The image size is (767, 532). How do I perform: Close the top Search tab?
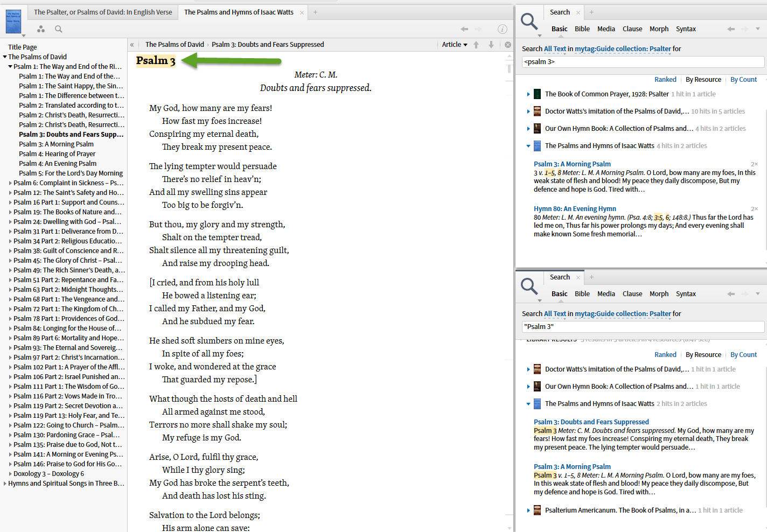(578, 12)
